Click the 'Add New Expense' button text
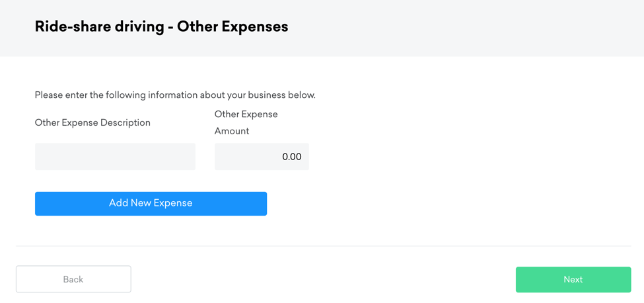 (x=151, y=203)
